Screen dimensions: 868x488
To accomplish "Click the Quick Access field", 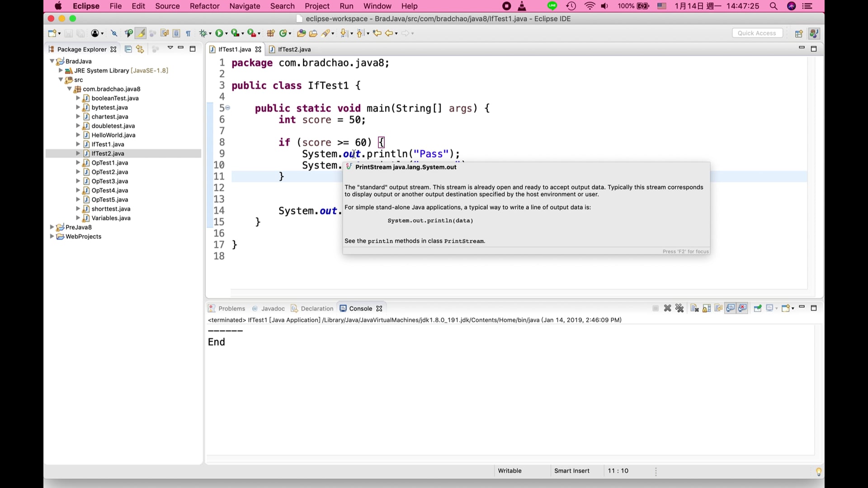I will (x=757, y=33).
